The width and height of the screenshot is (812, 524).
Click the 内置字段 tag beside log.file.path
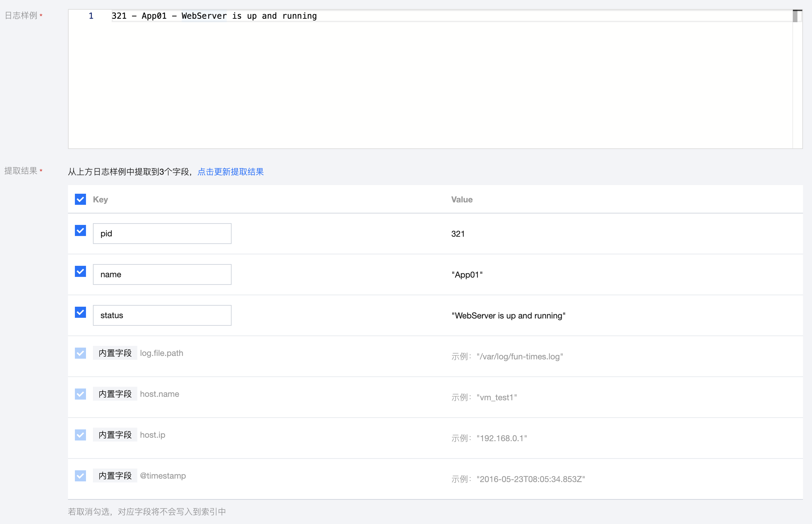coord(115,353)
